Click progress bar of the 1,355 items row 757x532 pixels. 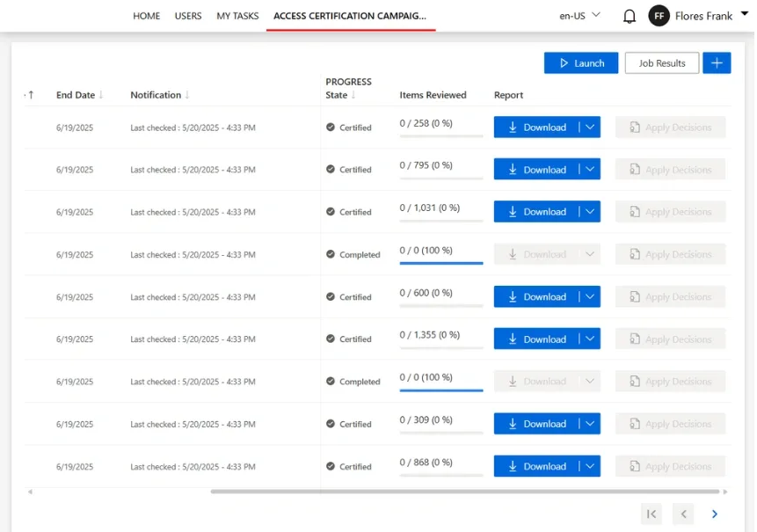pyautogui.click(x=443, y=348)
